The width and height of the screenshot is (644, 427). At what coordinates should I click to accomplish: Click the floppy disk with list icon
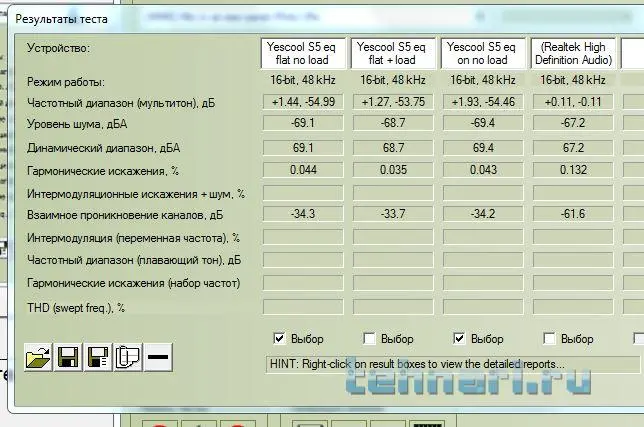tap(98, 357)
